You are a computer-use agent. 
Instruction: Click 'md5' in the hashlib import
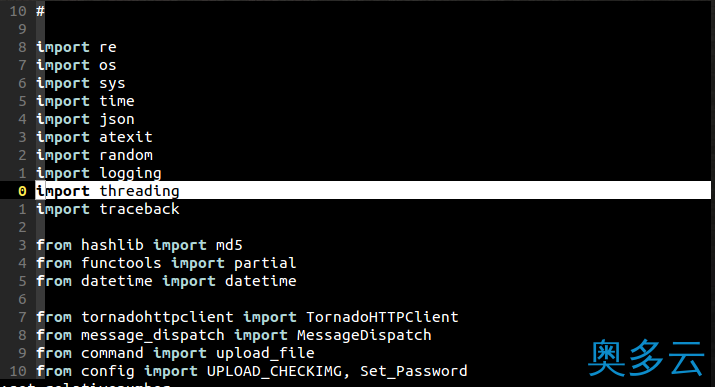pyautogui.click(x=229, y=245)
